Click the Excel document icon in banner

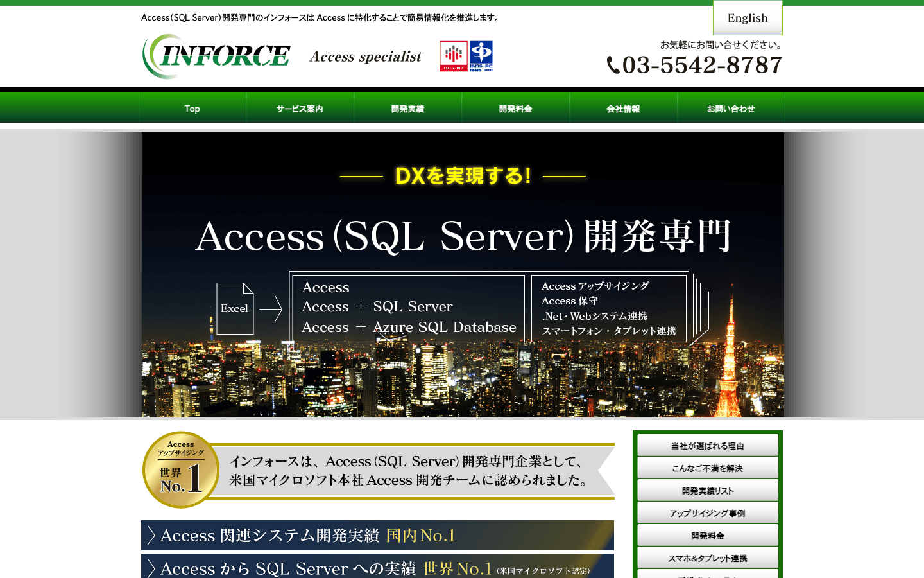[x=235, y=308]
